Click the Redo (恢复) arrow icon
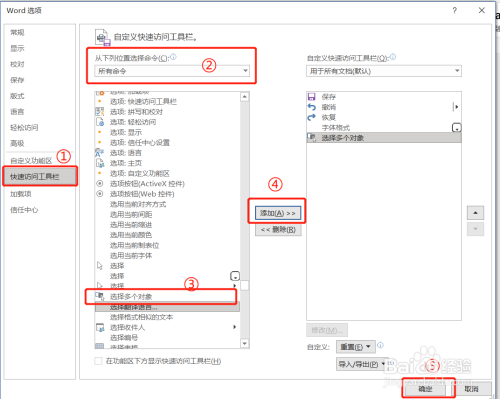This screenshot has height=399, width=500. click(x=312, y=117)
